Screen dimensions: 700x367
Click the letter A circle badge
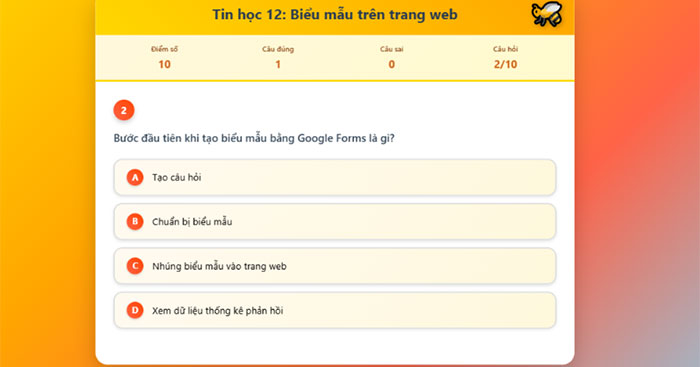(x=135, y=177)
